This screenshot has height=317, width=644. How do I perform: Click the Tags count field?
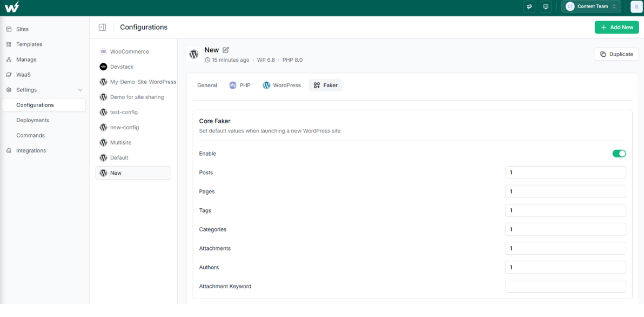[566, 210]
